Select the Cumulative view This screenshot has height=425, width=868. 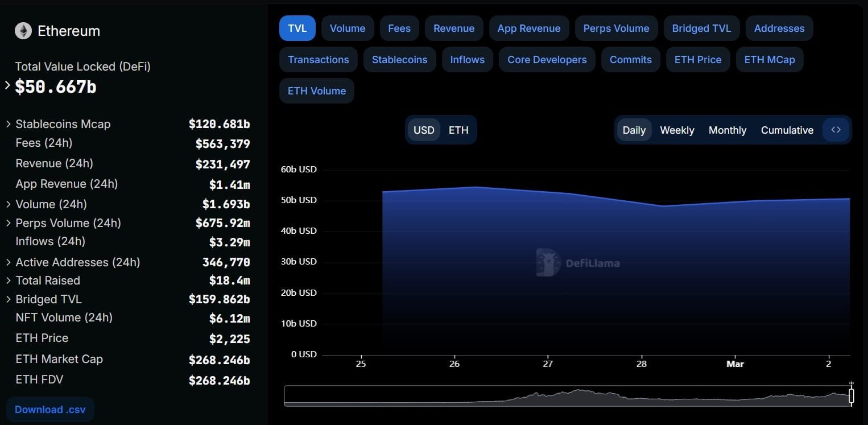coord(787,130)
